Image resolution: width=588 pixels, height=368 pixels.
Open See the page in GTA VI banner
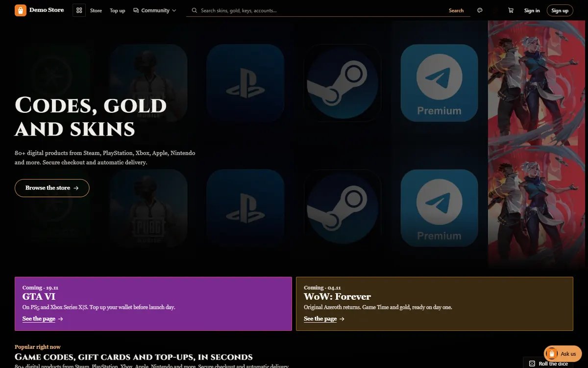pyautogui.click(x=43, y=319)
